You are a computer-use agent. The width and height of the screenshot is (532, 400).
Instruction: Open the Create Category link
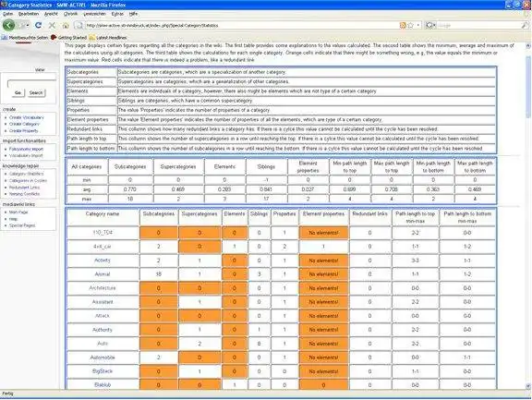(24, 124)
